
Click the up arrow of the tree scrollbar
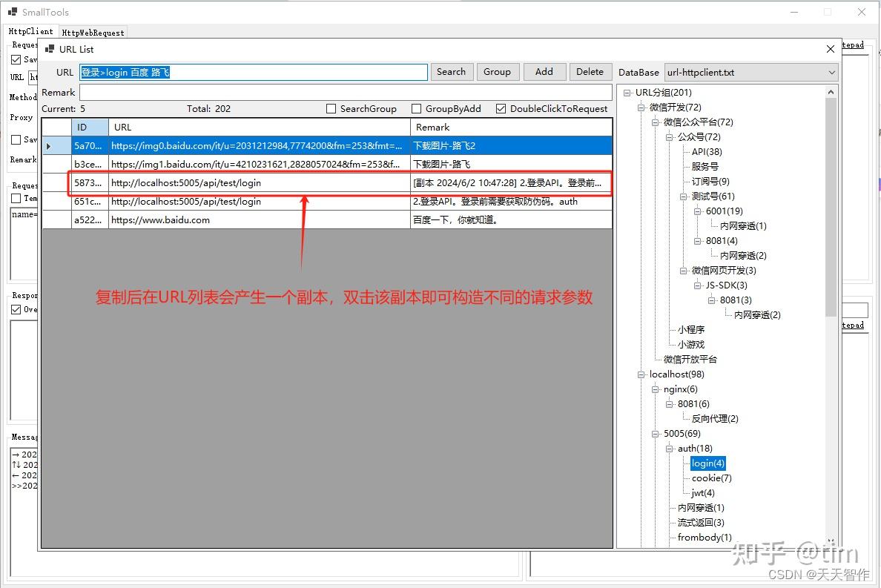pyautogui.click(x=831, y=92)
